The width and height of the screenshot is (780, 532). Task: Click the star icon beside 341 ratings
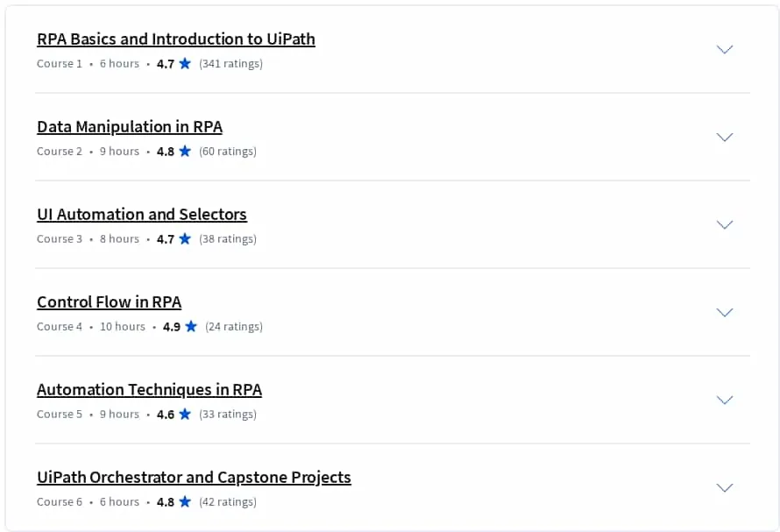click(x=185, y=63)
